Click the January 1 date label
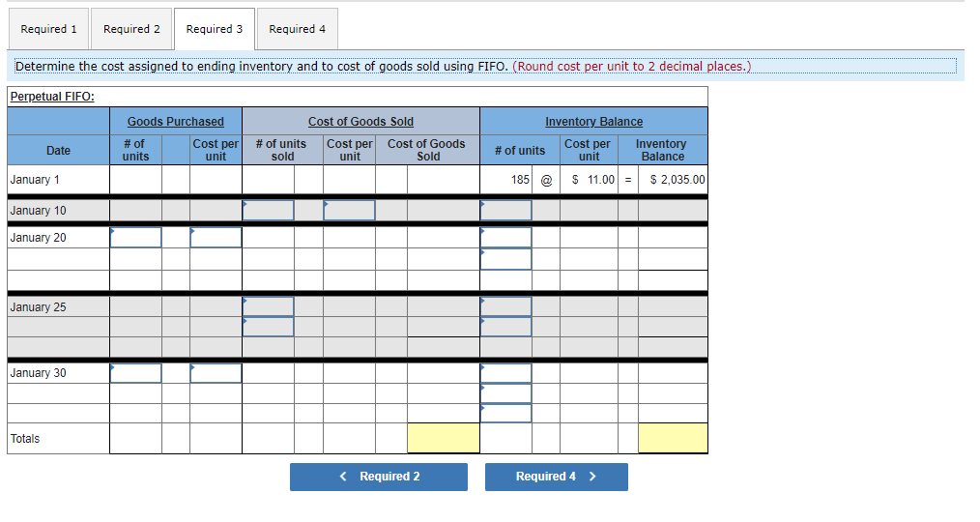 point(35,180)
